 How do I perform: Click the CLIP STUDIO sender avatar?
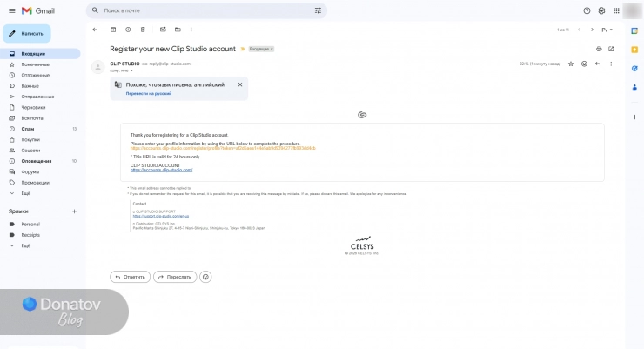coord(97,67)
